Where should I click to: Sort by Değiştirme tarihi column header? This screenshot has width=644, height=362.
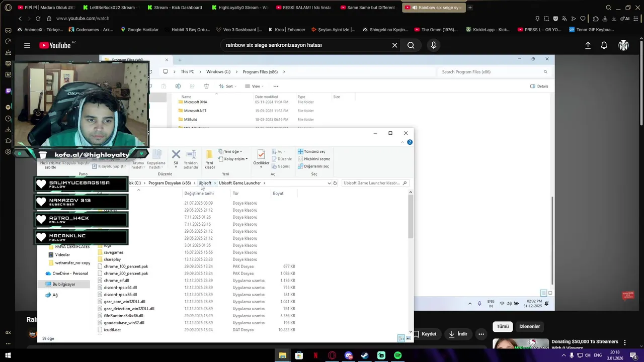pos(199,194)
